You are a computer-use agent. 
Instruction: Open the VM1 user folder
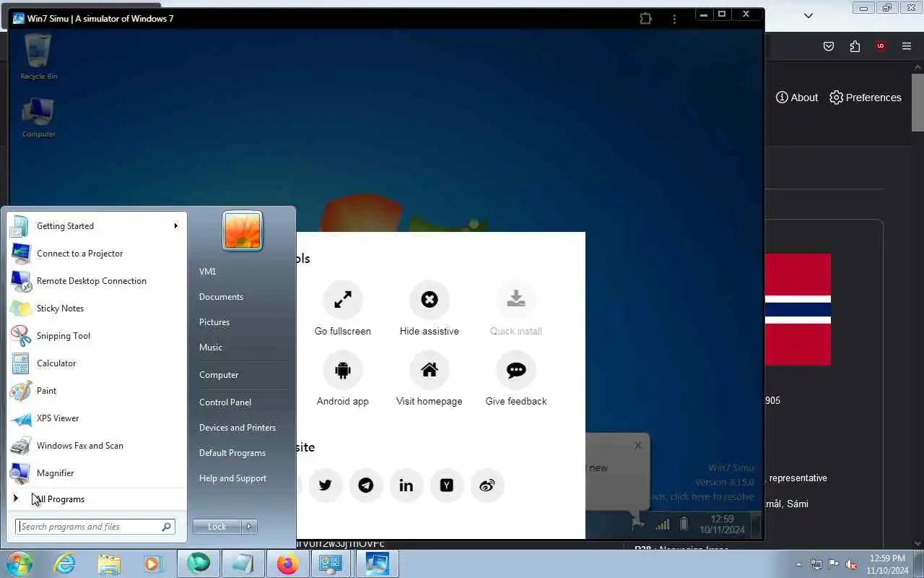[208, 272]
